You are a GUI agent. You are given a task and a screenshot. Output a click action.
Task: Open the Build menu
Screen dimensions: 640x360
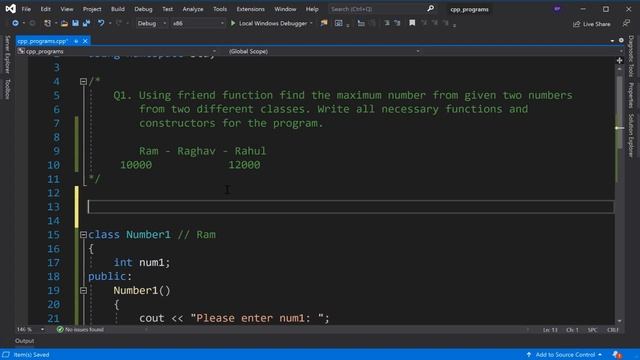pos(118,9)
